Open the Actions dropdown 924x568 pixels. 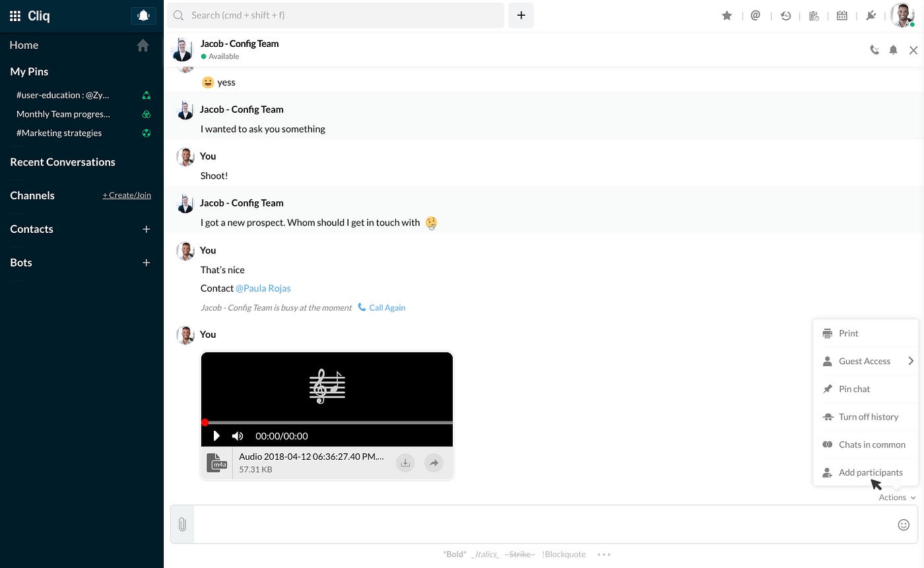tap(898, 497)
